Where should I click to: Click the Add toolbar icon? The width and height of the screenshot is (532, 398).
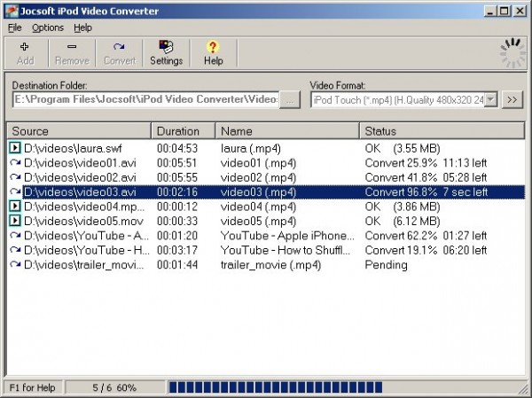[x=25, y=47]
